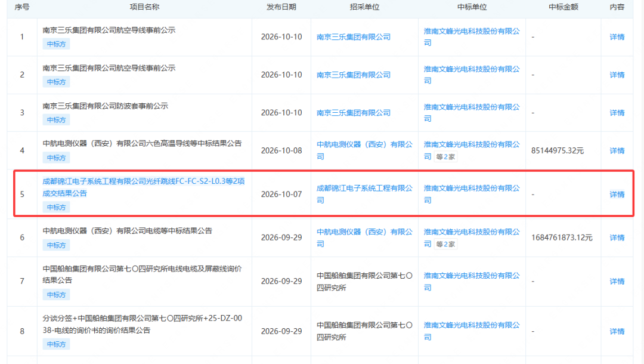Open 详情 for the 六色高温导线 row

coord(617,151)
